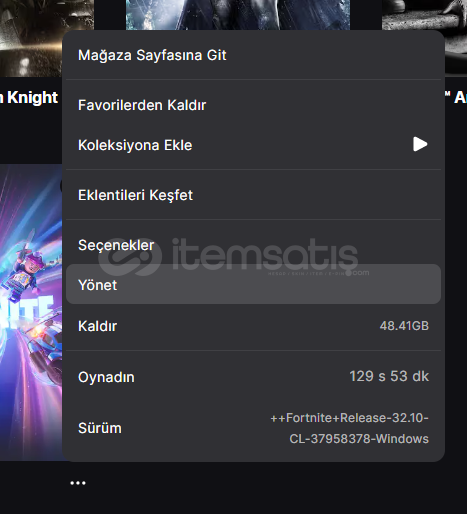Click the Oynadın playtime row
The width and height of the screenshot is (467, 514).
click(253, 377)
